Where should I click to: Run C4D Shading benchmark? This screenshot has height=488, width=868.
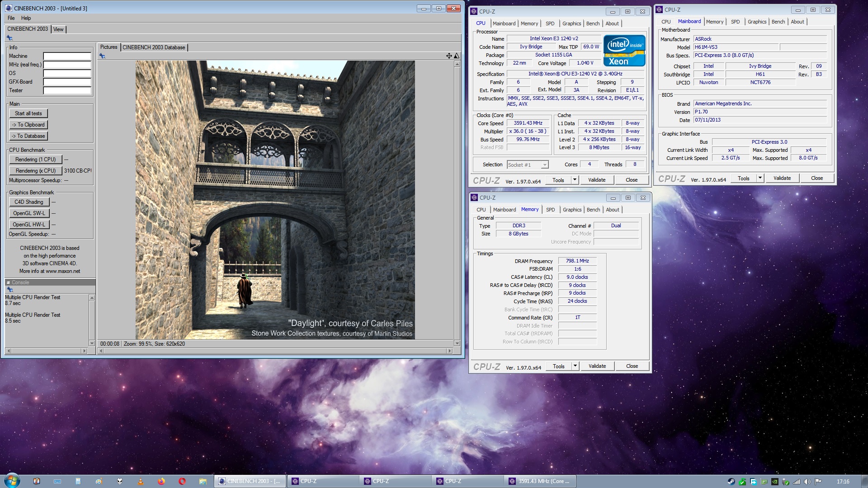tap(29, 202)
